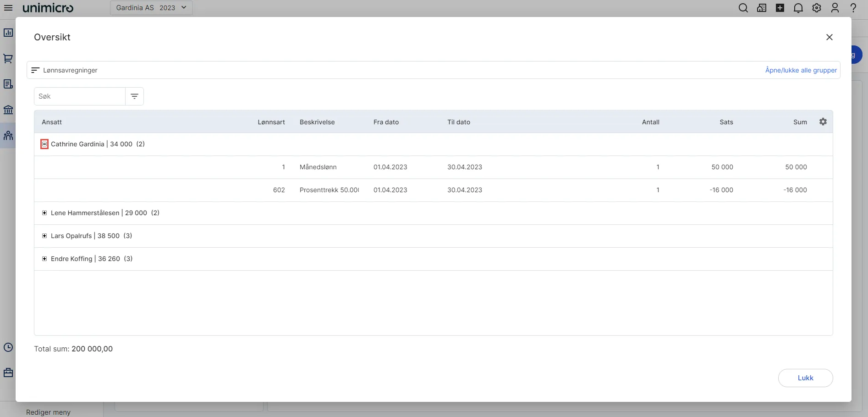This screenshot has width=868, height=417.
Task: Open the sales cart icon in sidebar
Action: (x=8, y=58)
